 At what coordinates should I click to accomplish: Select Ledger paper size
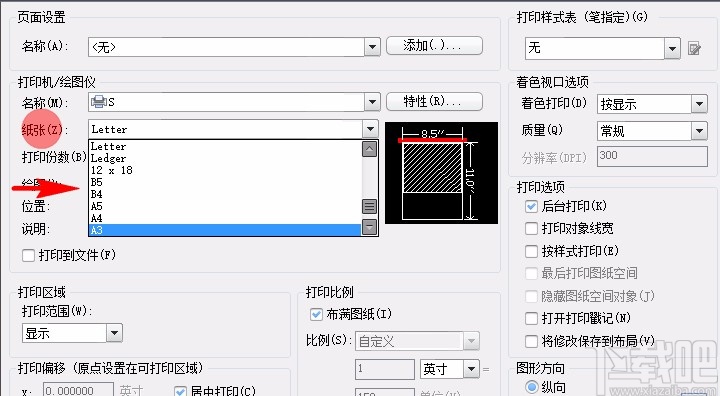[225, 158]
